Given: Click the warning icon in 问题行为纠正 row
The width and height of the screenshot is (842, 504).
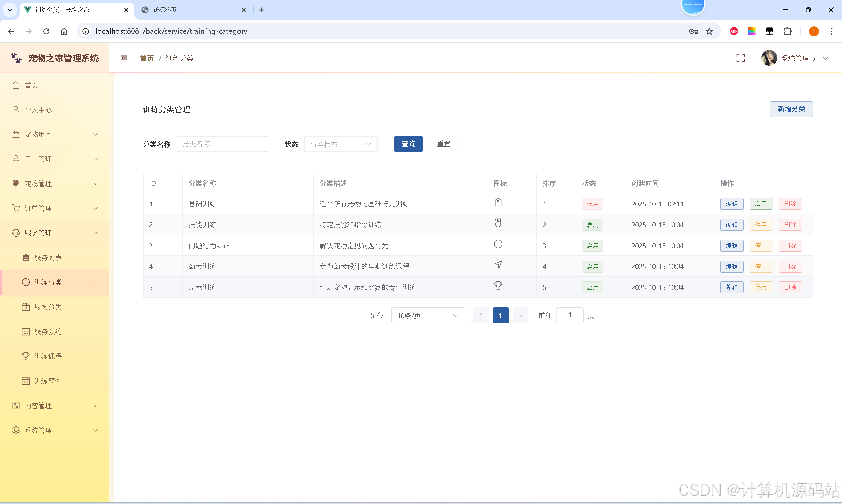Looking at the screenshot, I should [498, 244].
